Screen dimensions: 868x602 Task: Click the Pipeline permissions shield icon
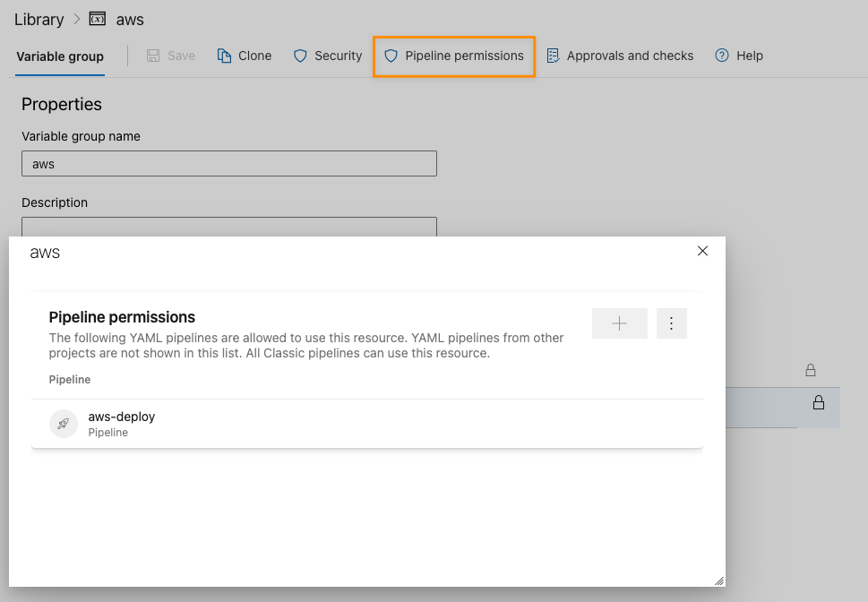[391, 56]
